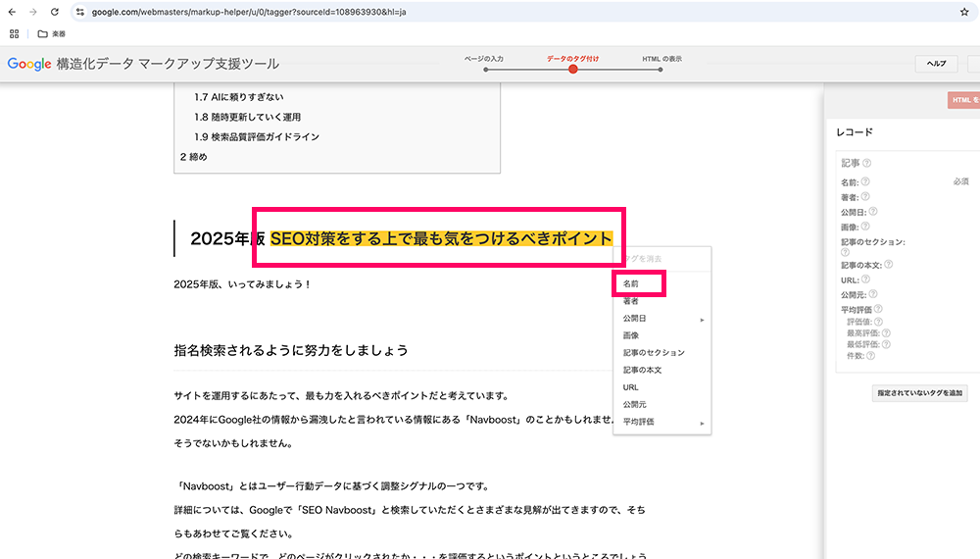Click the レコード panel heading

coord(855,132)
